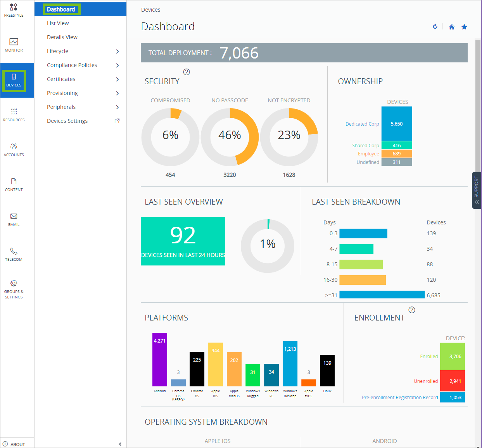Screen dimensions: 482x448
Task: Open the Email section
Action: pos(14,220)
